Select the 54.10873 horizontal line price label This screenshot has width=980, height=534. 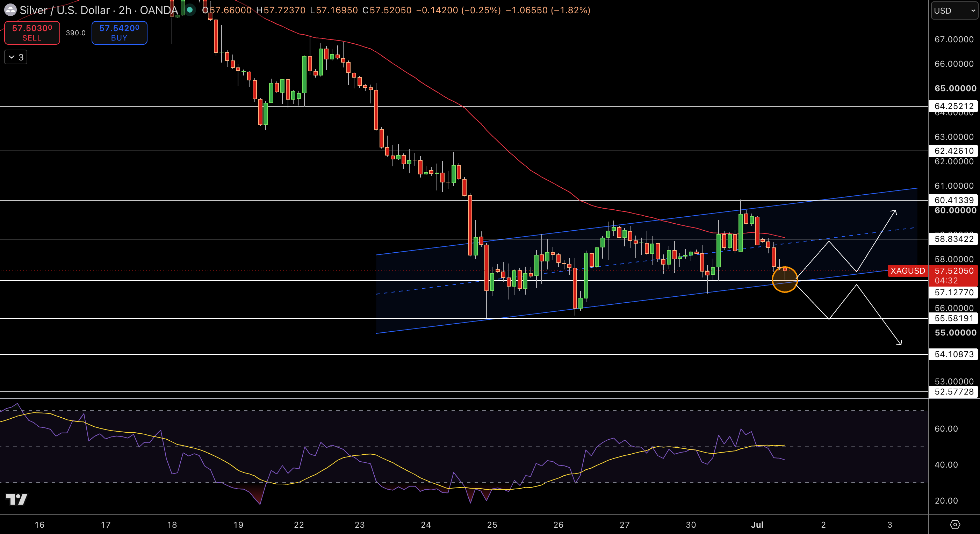coord(953,354)
